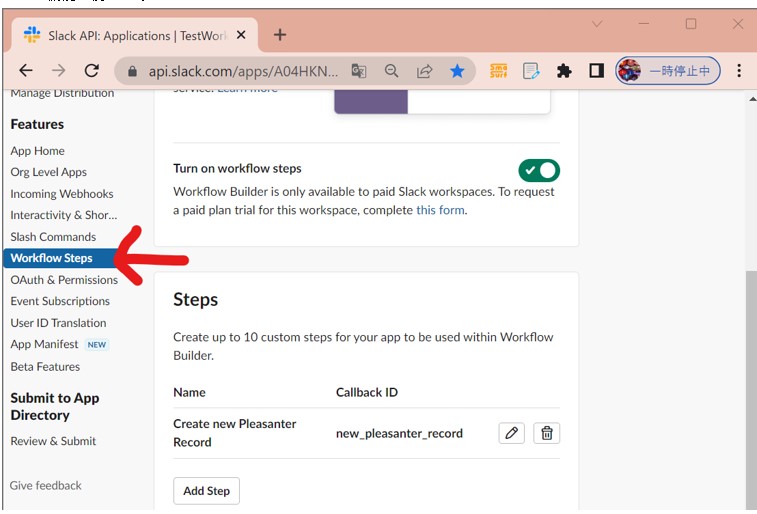Open App Manifest page
Viewport: 757px width, 514px height.
[44, 344]
